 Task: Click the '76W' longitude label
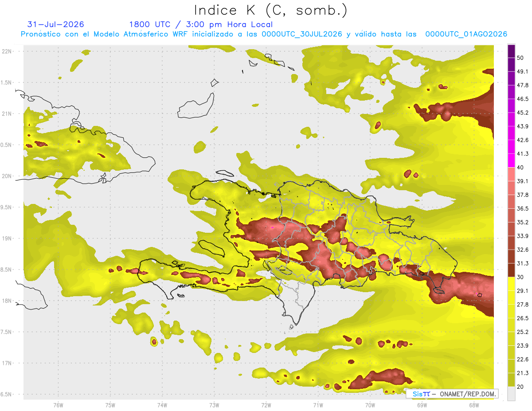[58, 405]
